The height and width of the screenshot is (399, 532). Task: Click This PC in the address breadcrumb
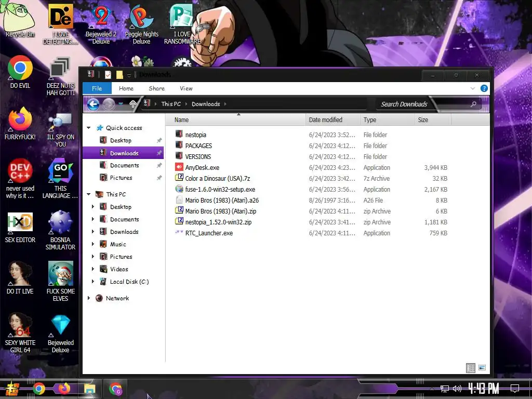(x=170, y=104)
